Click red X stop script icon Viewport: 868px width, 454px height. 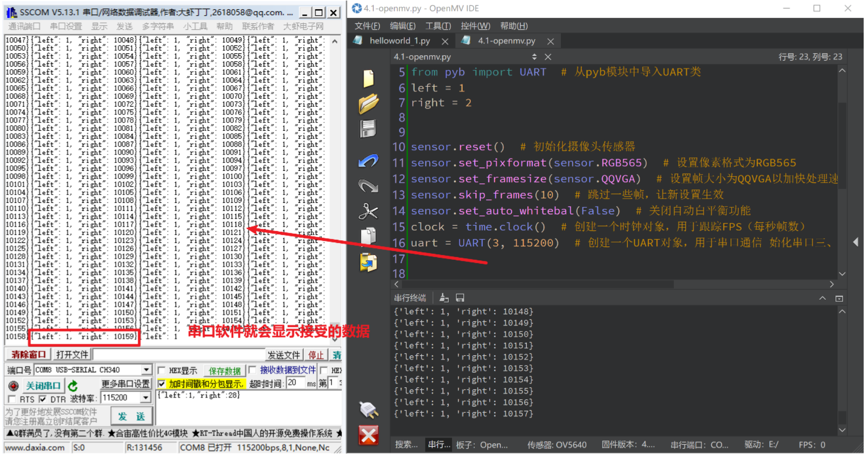(x=369, y=435)
